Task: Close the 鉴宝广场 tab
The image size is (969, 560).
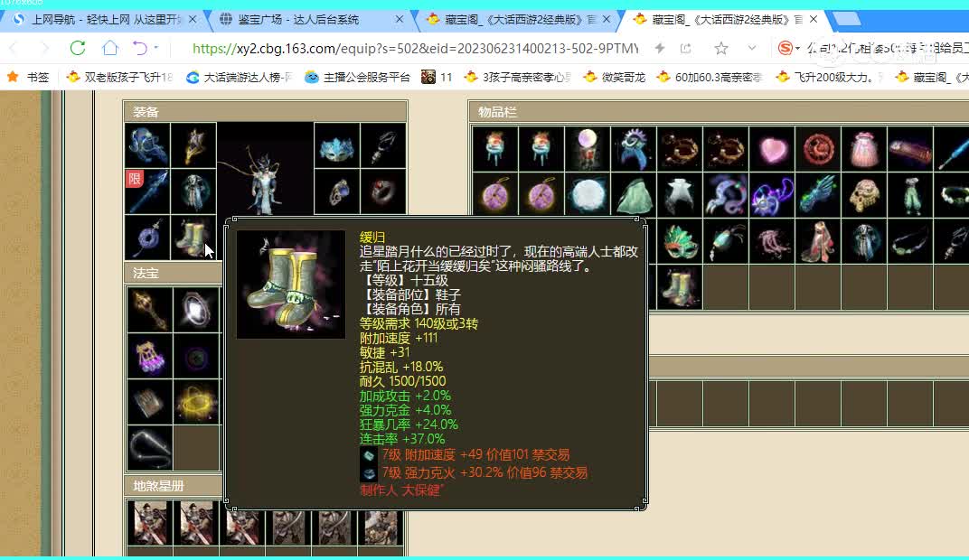Action: click(x=400, y=20)
